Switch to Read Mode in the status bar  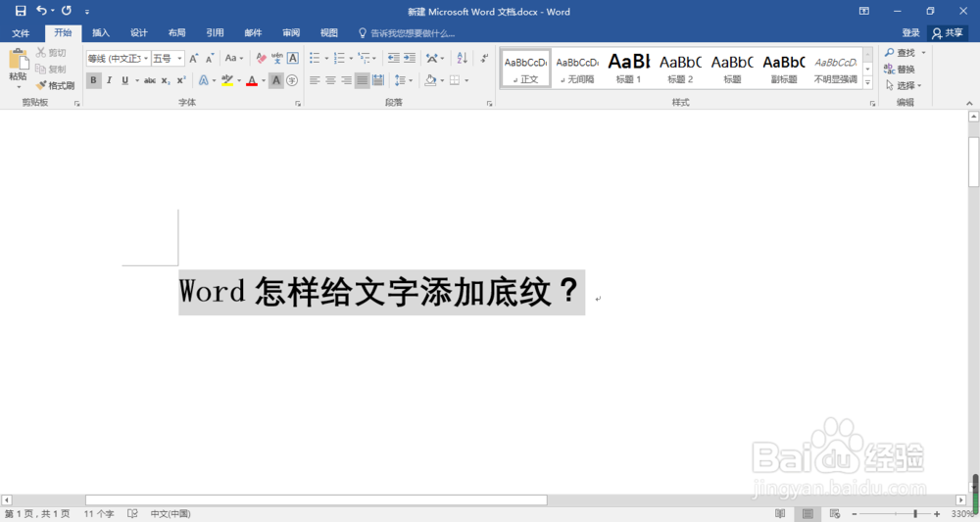[x=780, y=513]
